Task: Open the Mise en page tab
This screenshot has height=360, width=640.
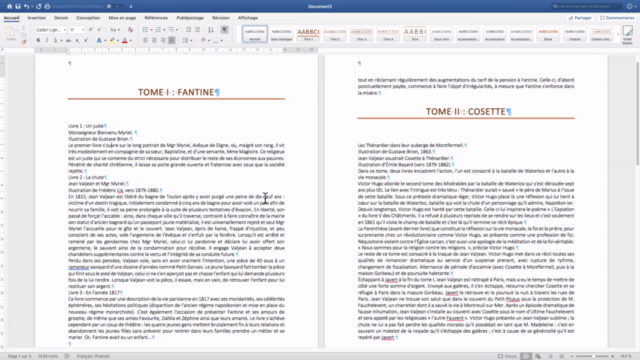Action: 122,18
